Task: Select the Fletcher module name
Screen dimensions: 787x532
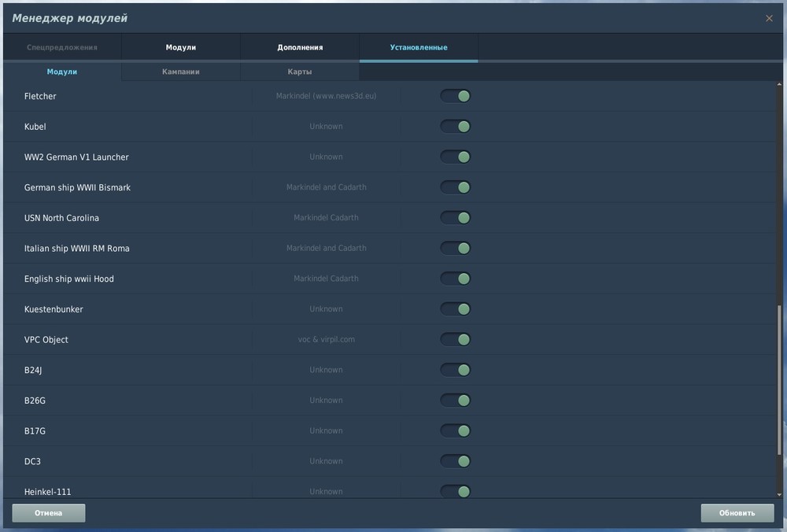Action: pyautogui.click(x=40, y=96)
